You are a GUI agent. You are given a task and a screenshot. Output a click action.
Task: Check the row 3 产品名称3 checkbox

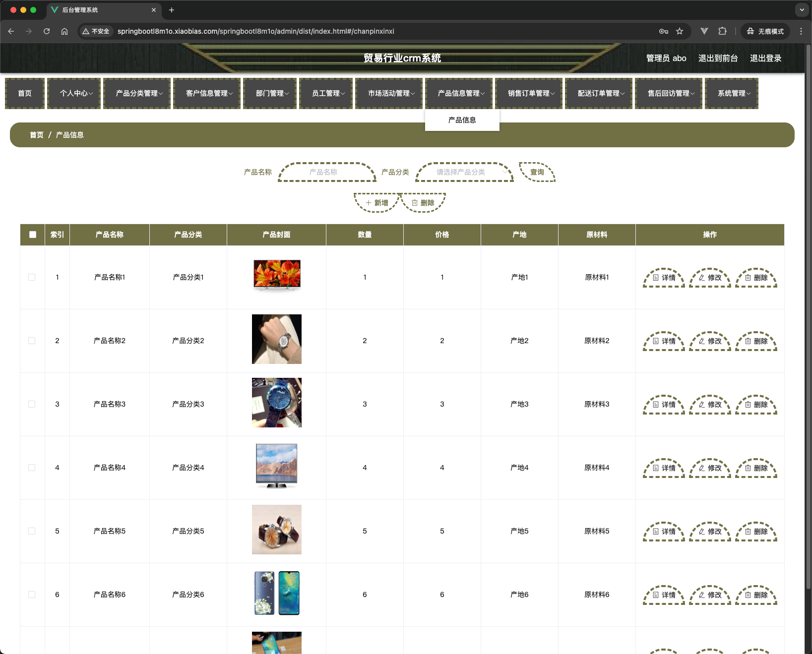(x=32, y=404)
